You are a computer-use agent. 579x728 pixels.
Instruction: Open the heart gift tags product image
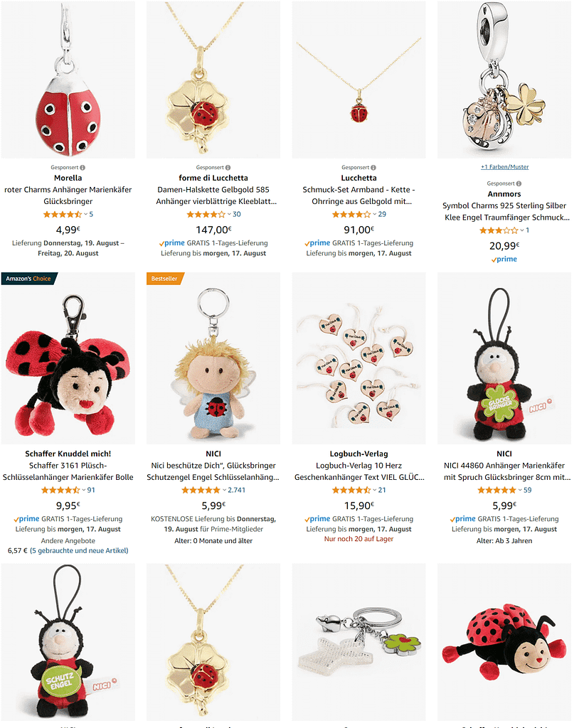tap(358, 358)
